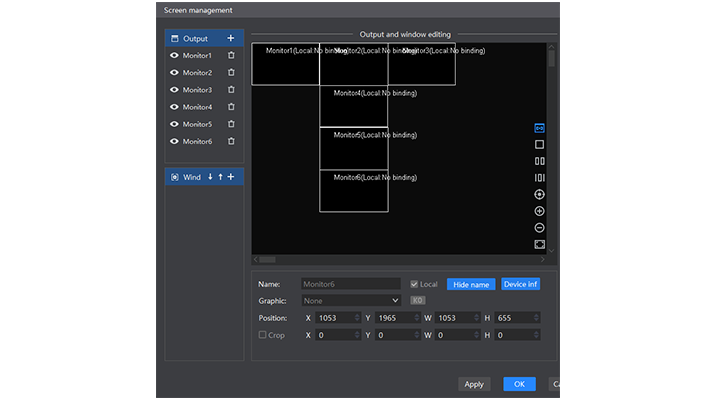Select the three-bar layout icon
The height and width of the screenshot is (399, 715).
click(539, 178)
